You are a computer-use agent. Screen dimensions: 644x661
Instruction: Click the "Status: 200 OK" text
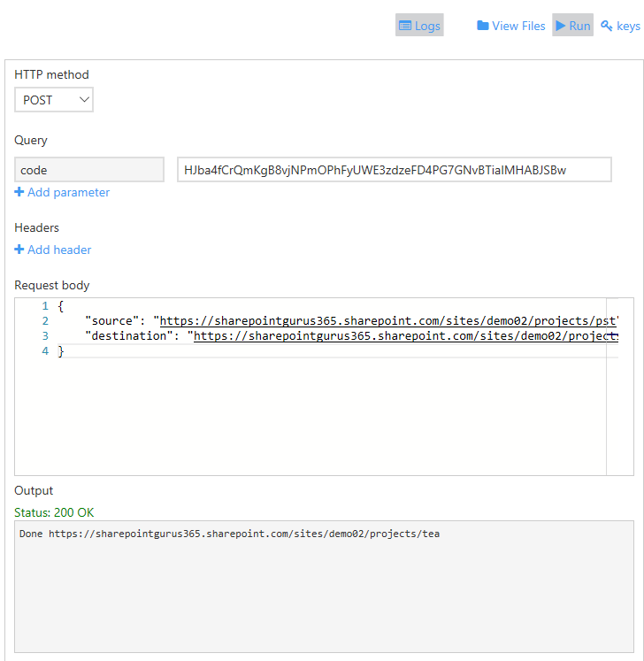(x=54, y=512)
